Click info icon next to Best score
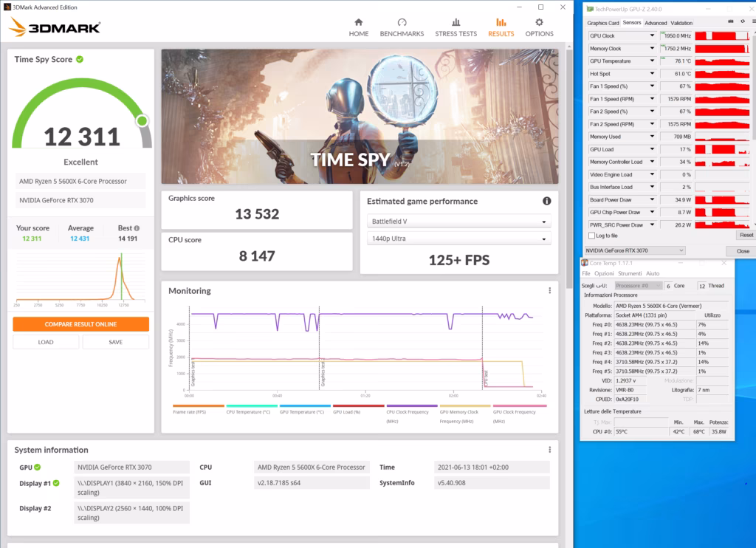This screenshot has width=756, height=548. (137, 228)
